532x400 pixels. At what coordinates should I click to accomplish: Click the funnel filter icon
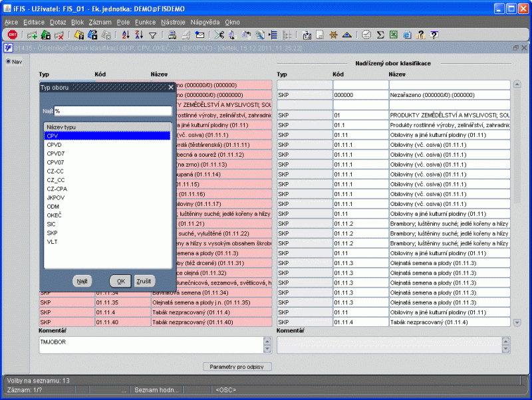[153, 35]
